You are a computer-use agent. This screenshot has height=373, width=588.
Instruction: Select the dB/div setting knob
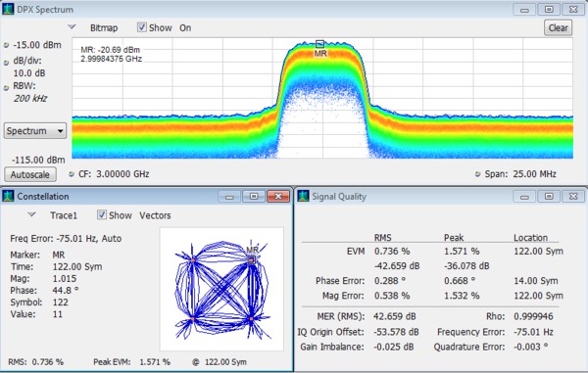pos(6,63)
